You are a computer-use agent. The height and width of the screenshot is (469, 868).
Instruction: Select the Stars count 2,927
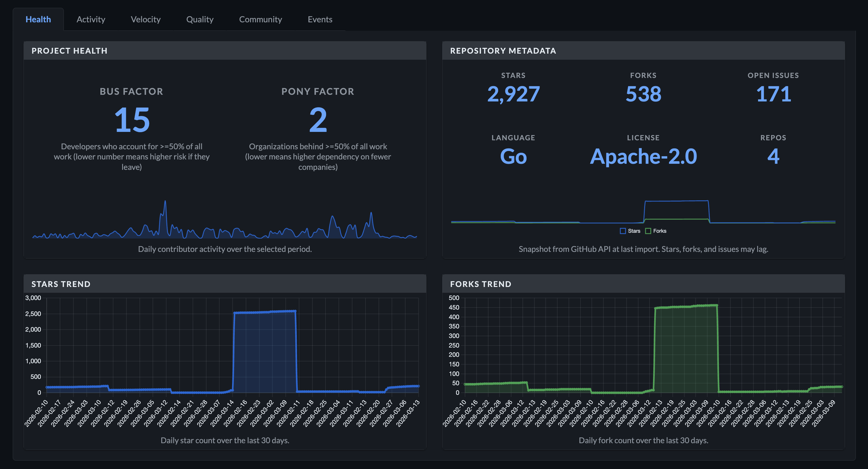coord(513,94)
